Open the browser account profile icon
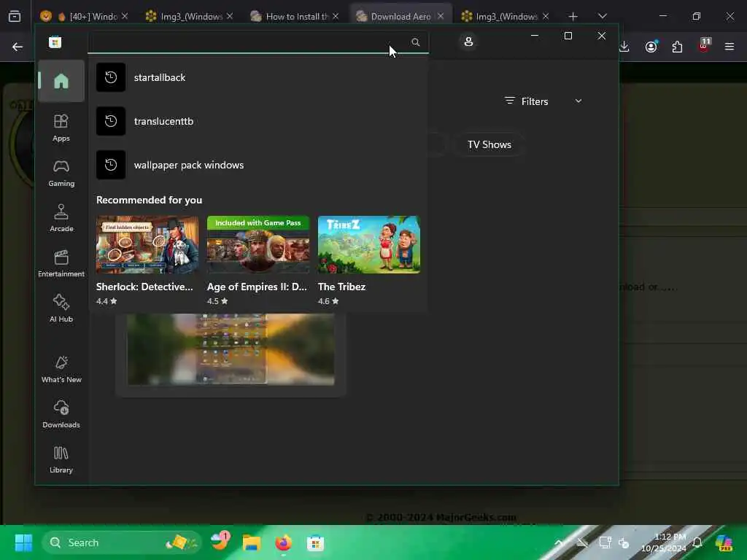This screenshot has height=560, width=747. (651, 47)
